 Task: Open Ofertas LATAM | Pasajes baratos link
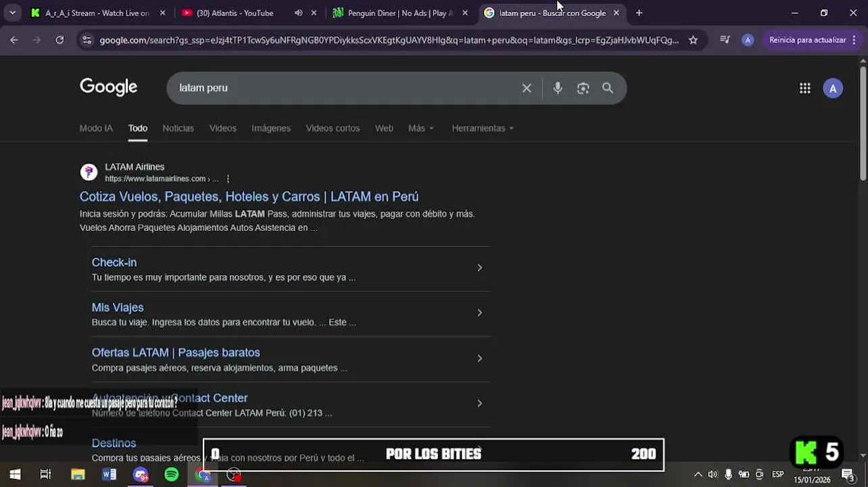tap(176, 352)
